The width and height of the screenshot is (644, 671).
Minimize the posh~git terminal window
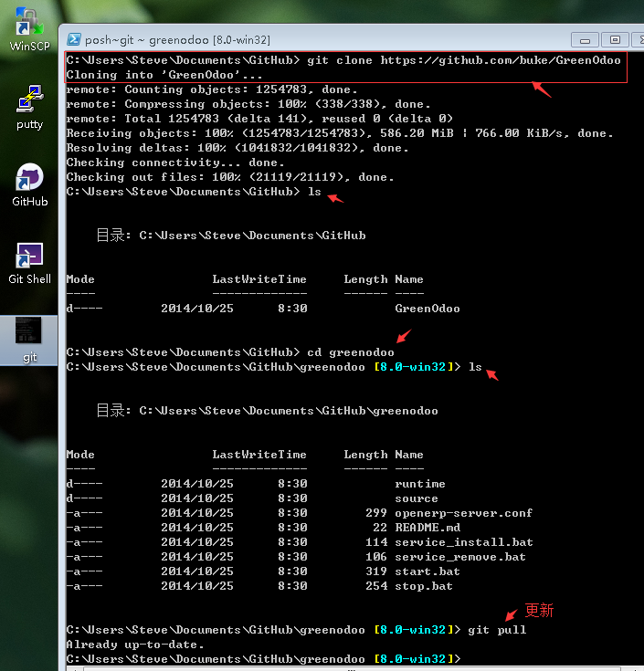(x=585, y=39)
